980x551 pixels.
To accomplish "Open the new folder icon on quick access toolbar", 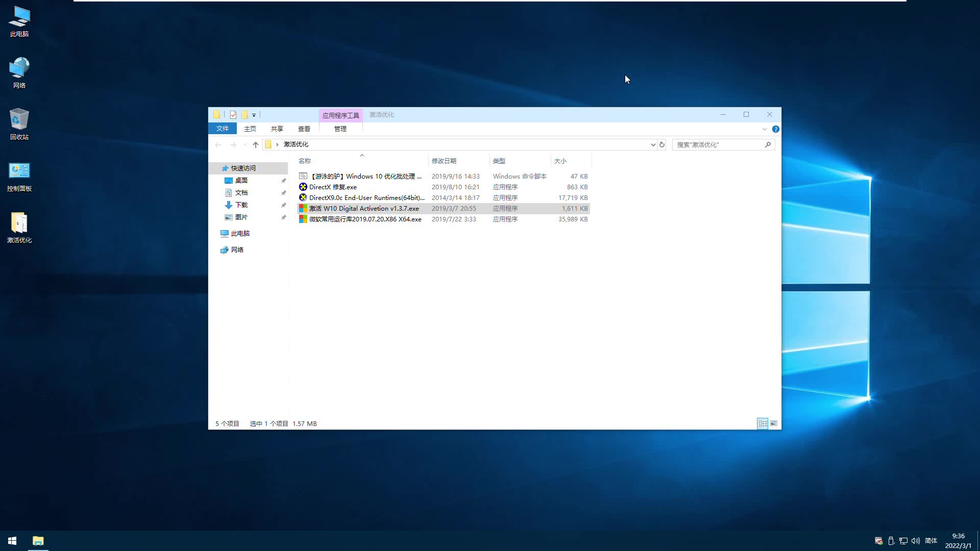I will 246,114.
